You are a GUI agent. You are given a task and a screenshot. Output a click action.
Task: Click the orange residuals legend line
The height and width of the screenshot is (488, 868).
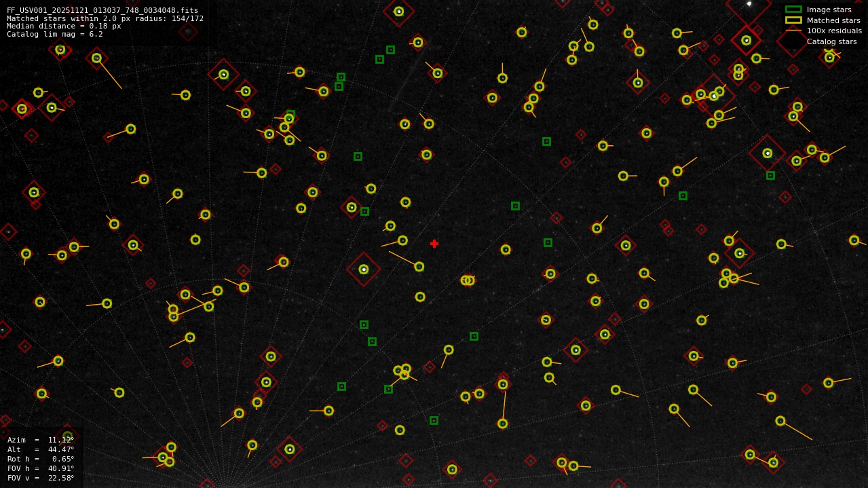793,31
